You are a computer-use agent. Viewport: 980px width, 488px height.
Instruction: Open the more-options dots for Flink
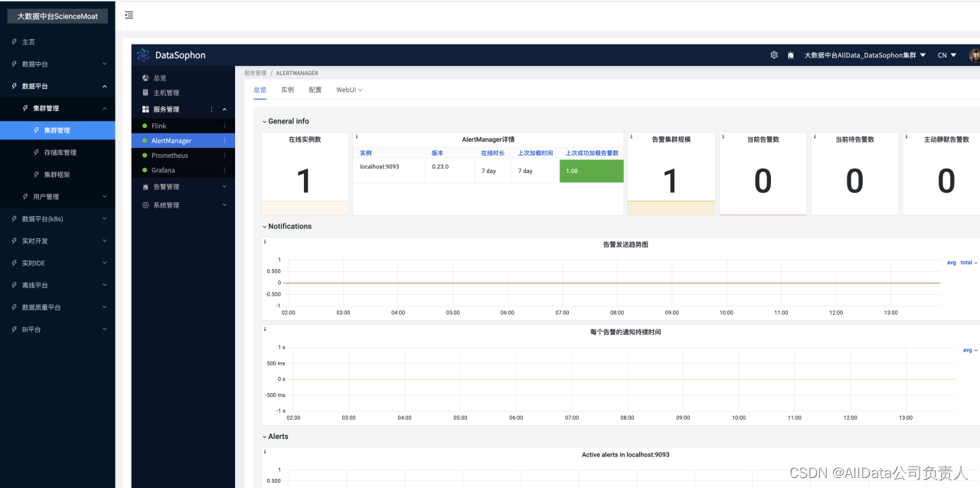click(x=224, y=126)
